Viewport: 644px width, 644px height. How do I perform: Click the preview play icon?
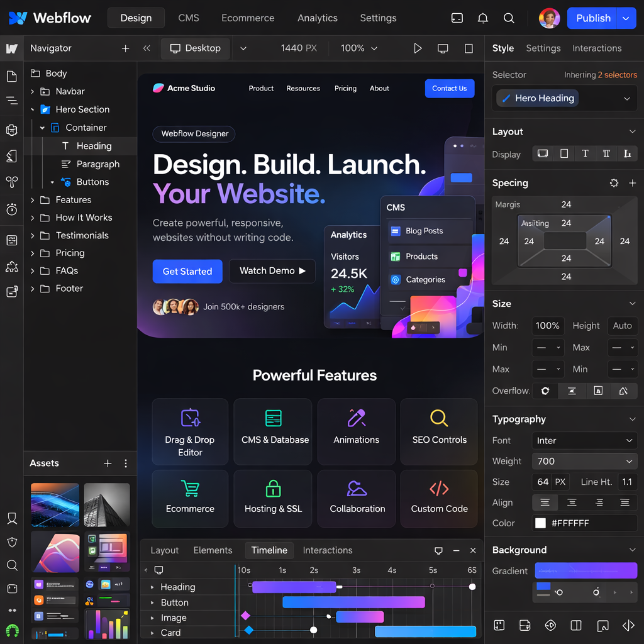point(418,48)
